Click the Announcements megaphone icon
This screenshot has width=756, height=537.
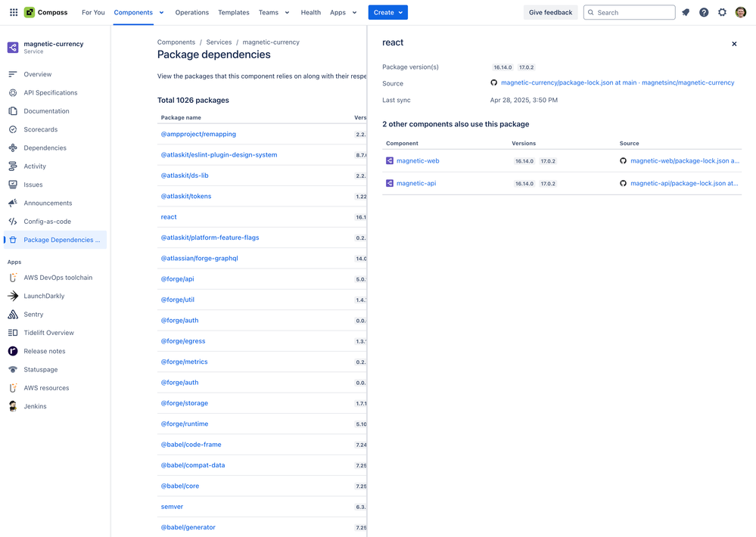tap(13, 203)
